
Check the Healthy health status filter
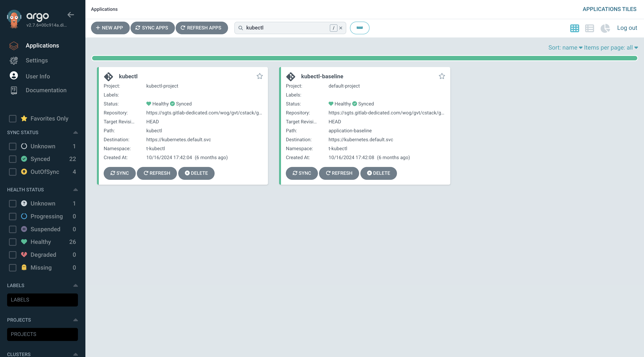[x=12, y=242]
